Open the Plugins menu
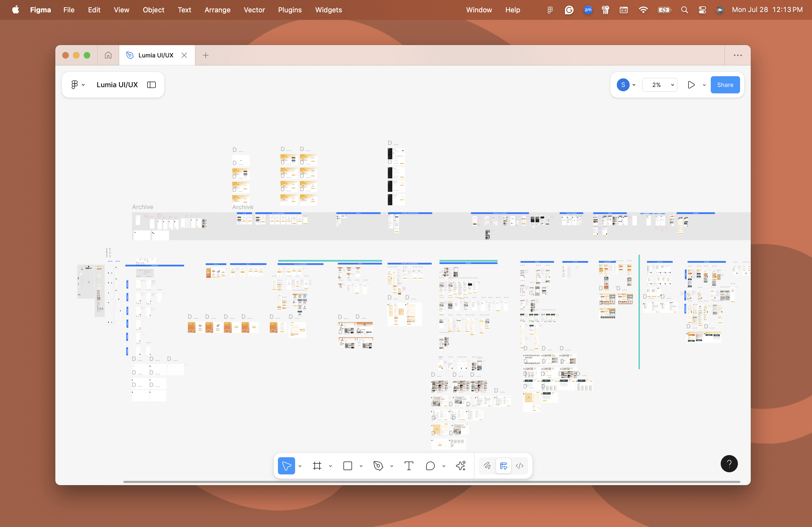812x527 pixels. coord(290,10)
